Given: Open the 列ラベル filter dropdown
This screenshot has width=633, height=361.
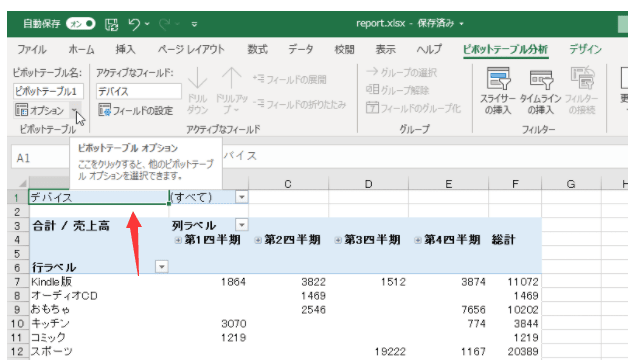Looking at the screenshot, I should click(241, 225).
